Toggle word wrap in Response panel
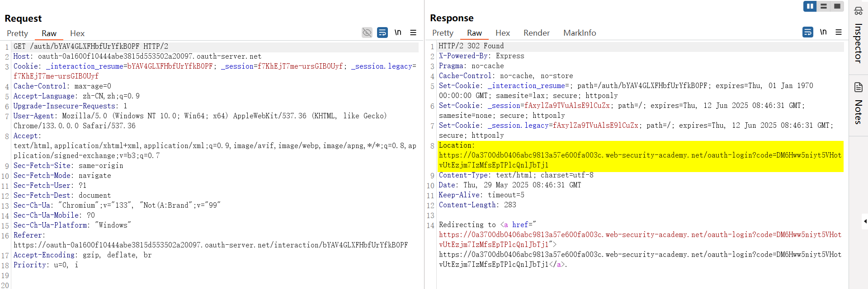Viewport: 868px width, 289px height. (807, 32)
